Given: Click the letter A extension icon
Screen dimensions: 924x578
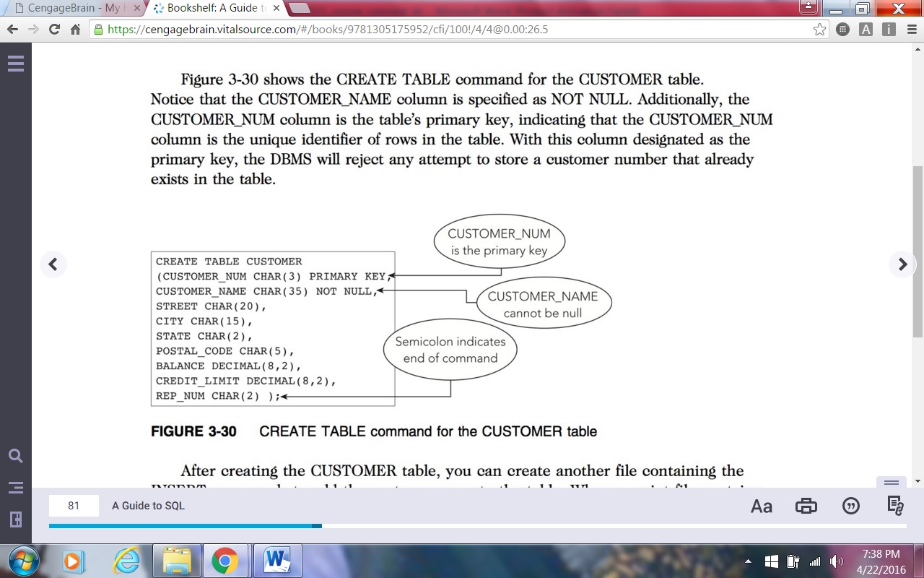Looking at the screenshot, I should point(866,30).
